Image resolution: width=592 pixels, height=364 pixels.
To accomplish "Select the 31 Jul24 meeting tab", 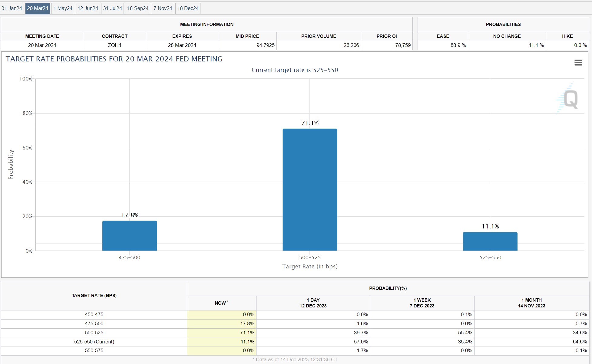I will click(x=112, y=8).
